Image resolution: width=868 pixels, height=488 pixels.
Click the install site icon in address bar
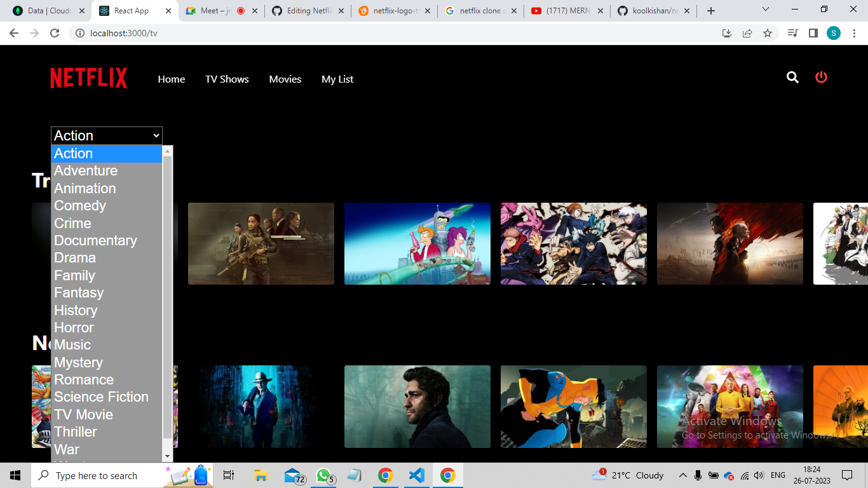point(726,32)
